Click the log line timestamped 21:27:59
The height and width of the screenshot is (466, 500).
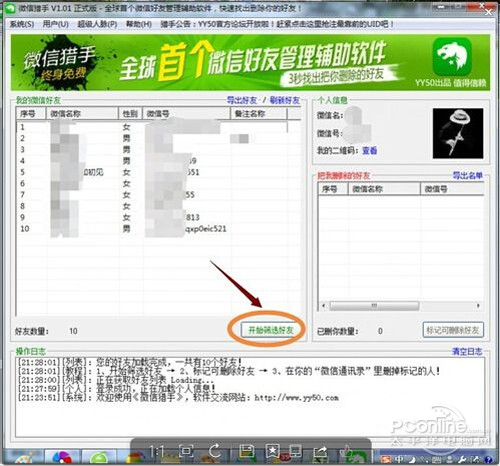pos(117,388)
